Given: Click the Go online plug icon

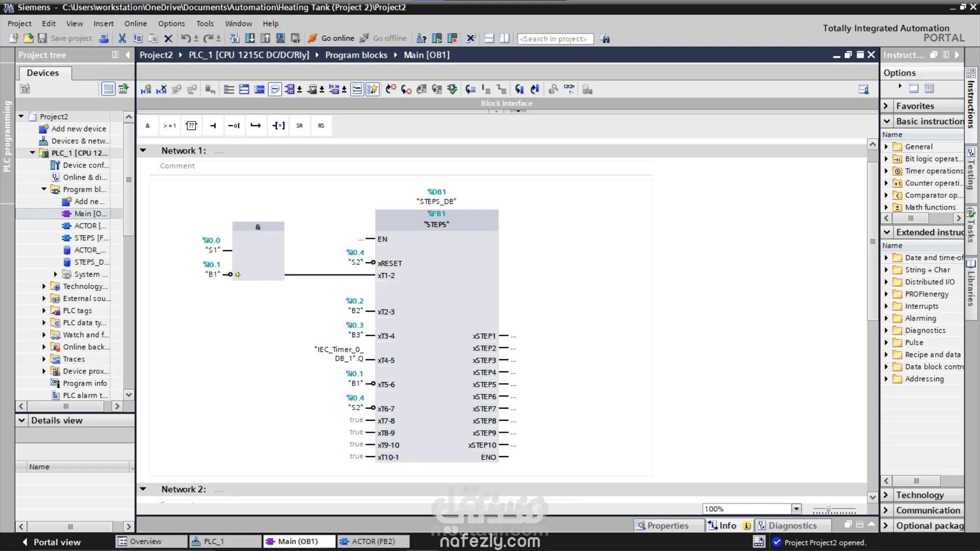Looking at the screenshot, I should pos(312,38).
